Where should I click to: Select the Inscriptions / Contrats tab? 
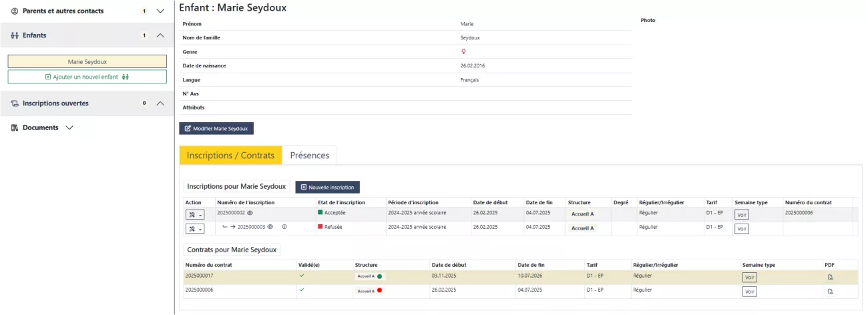[230, 155]
